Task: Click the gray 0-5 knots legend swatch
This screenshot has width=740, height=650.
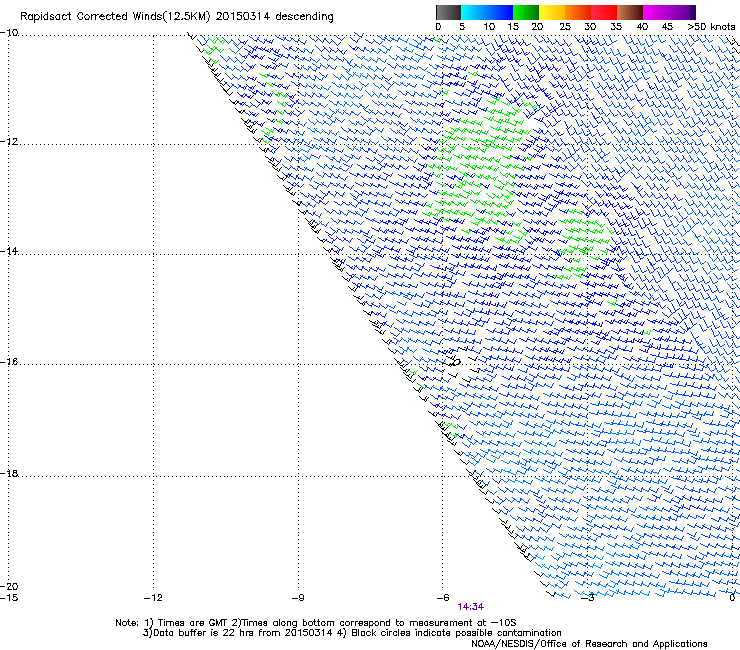Action: pos(448,12)
